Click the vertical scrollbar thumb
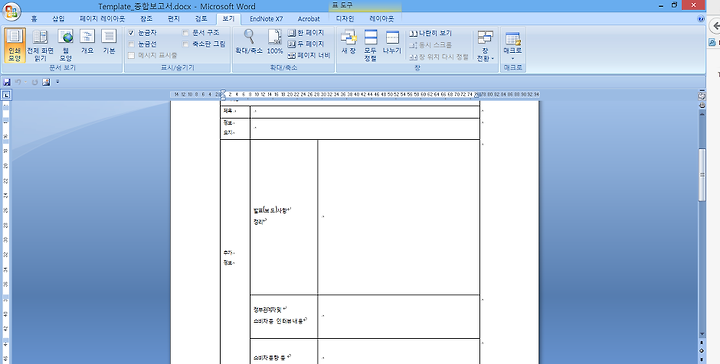Screen dimensions: 720x364 pos(702,174)
